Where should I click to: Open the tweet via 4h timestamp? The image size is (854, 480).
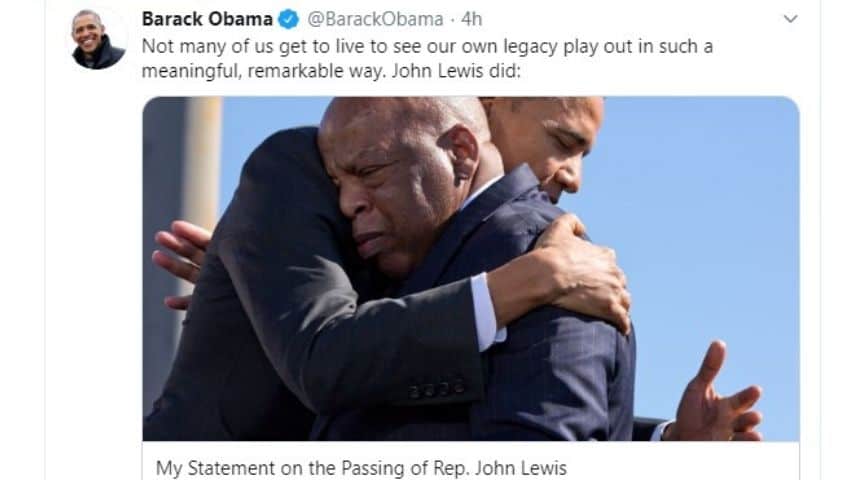tap(472, 19)
